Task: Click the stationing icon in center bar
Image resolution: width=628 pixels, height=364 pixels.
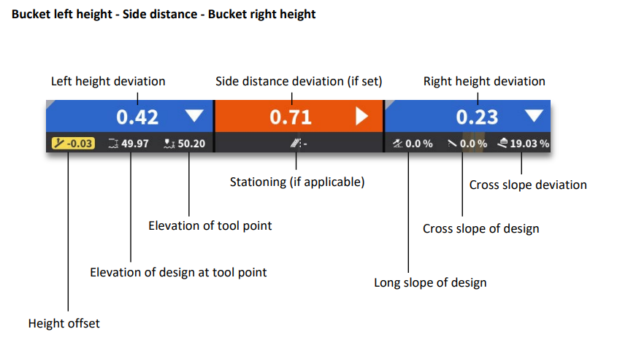Action: [x=295, y=144]
